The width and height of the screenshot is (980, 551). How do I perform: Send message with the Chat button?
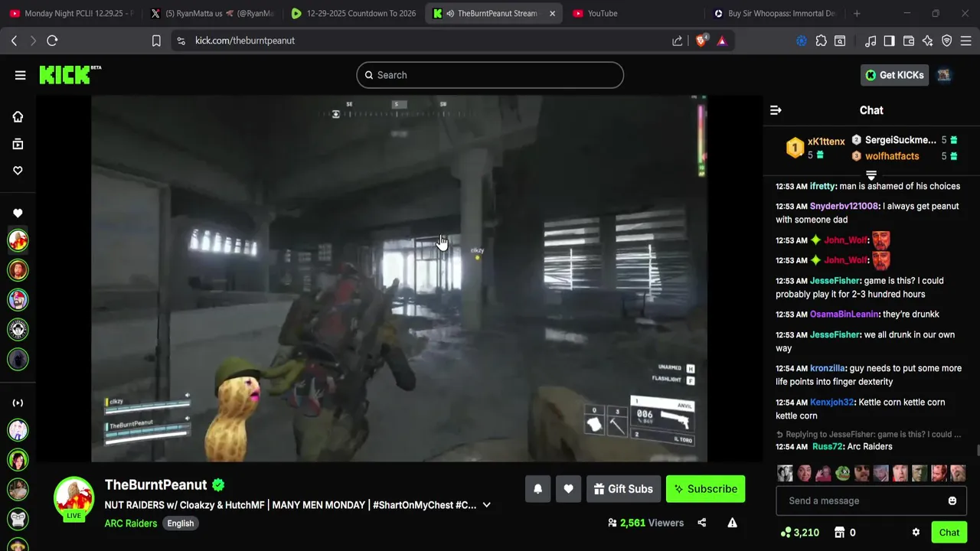pyautogui.click(x=949, y=533)
